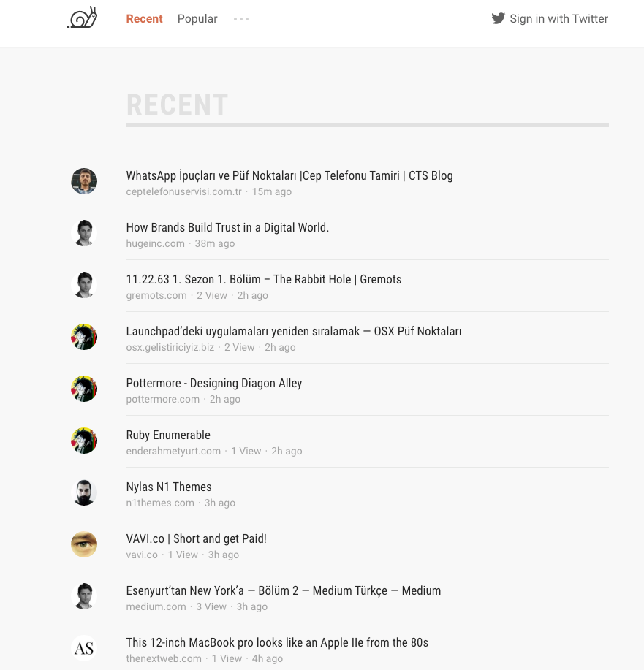644x670 pixels.
Task: Click the snail logo icon
Action: click(82, 18)
